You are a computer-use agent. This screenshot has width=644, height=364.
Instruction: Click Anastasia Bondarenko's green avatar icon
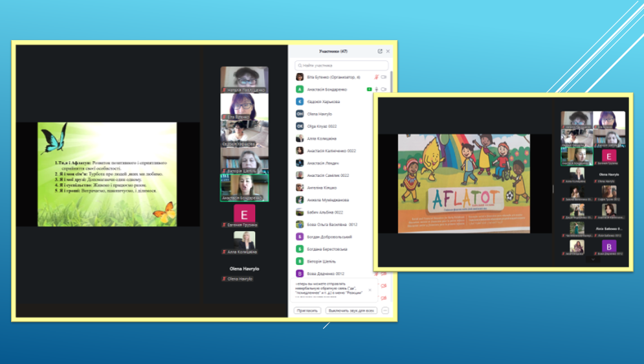tap(300, 89)
